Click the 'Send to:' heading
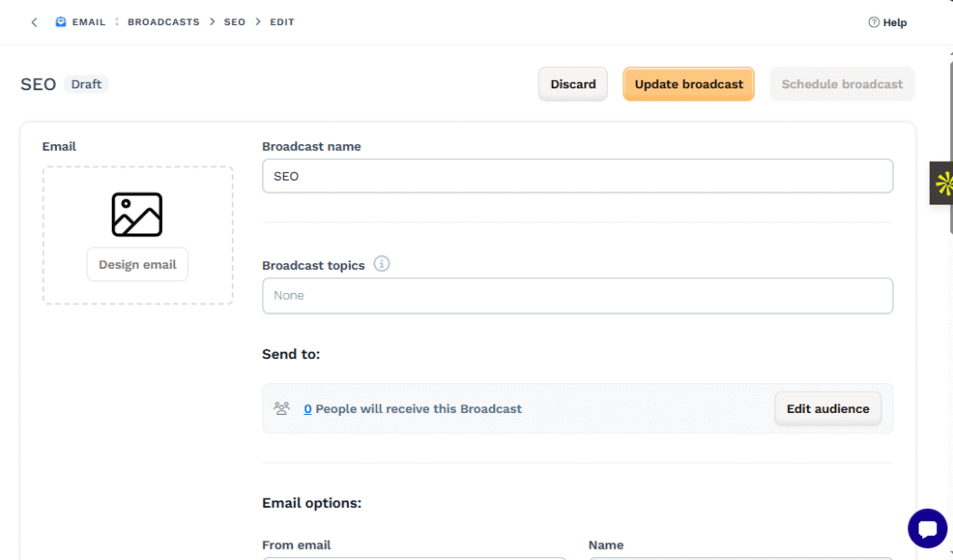953x560 pixels. point(291,354)
